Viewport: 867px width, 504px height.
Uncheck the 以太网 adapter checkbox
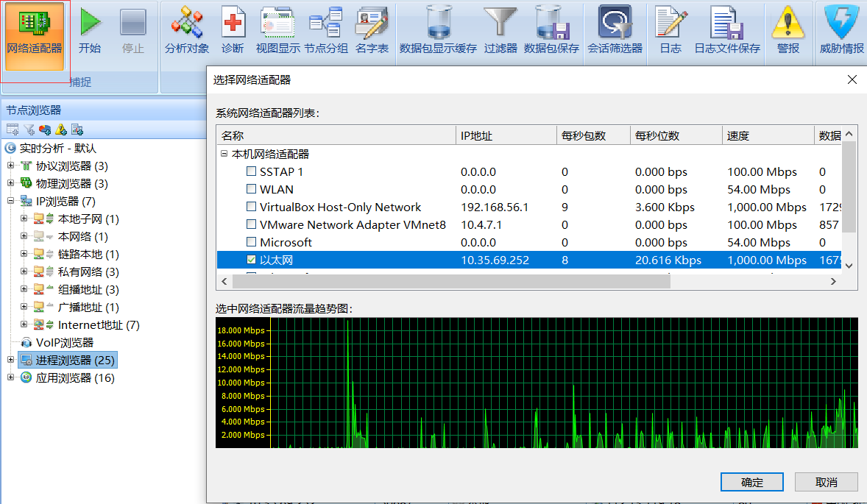click(x=251, y=260)
